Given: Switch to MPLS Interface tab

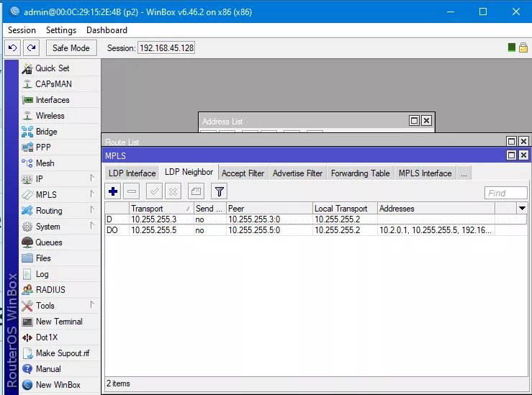Looking at the screenshot, I should point(425,173).
